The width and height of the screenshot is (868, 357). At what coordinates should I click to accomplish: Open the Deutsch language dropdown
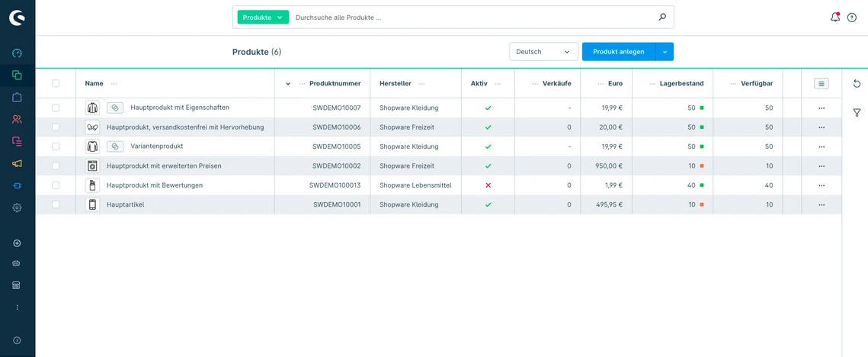pos(543,52)
